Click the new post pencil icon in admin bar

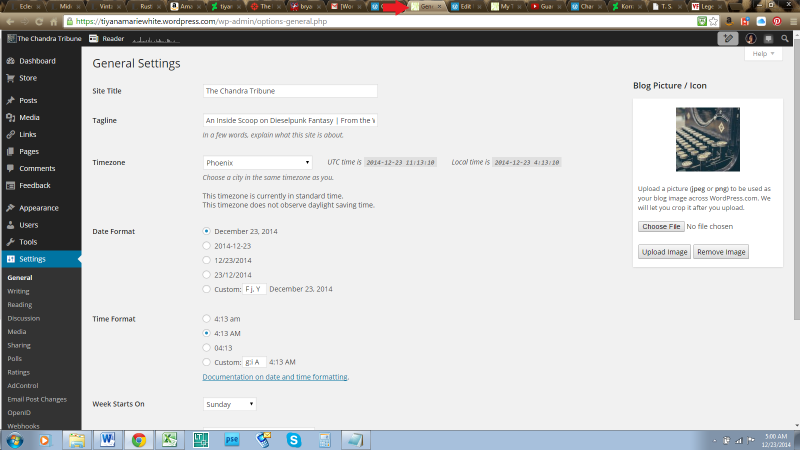pyautogui.click(x=728, y=39)
